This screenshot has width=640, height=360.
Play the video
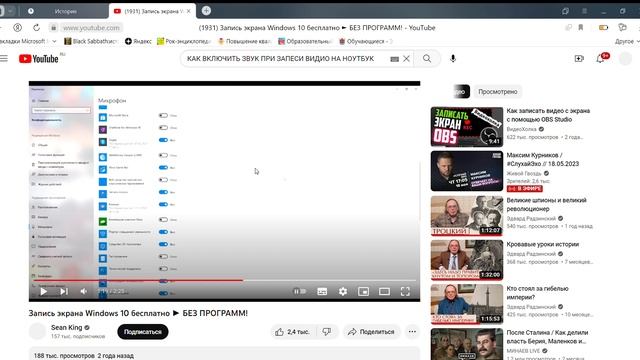[x=43, y=291]
